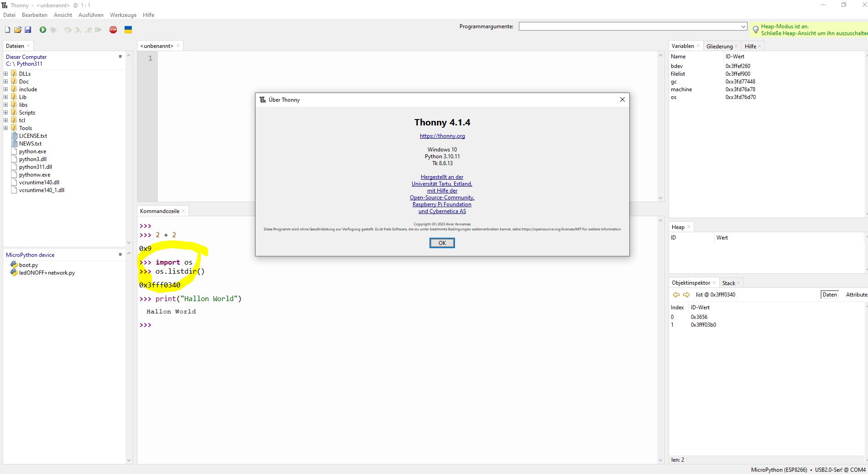Select LICENSE.txt in file list
This screenshot has width=868, height=474.
click(33, 136)
